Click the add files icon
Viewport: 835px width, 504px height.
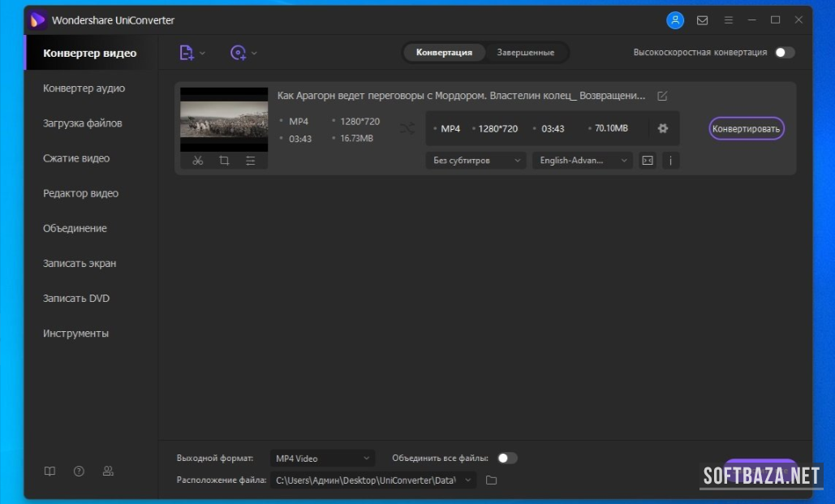(x=187, y=53)
